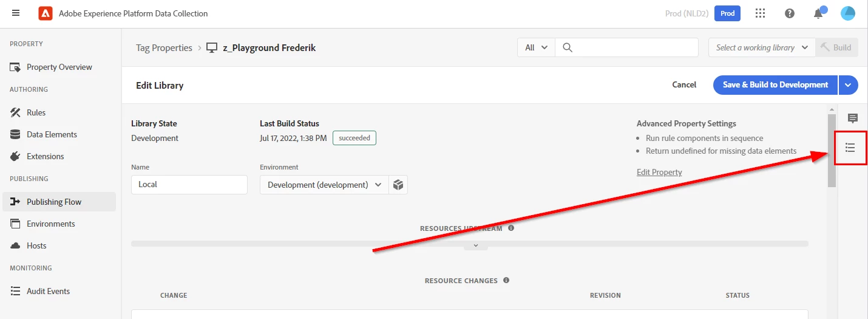Click the environment package box icon
This screenshot has width=868, height=319.
(x=398, y=185)
